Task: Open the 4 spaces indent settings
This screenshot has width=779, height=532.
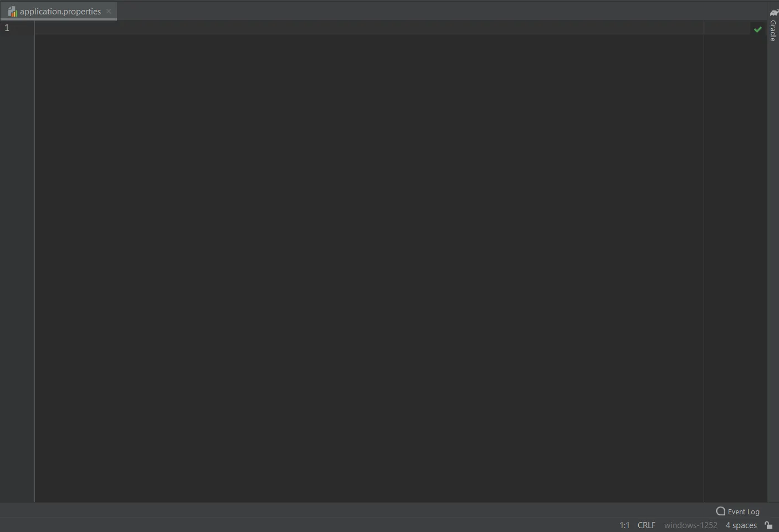Action: (741, 525)
